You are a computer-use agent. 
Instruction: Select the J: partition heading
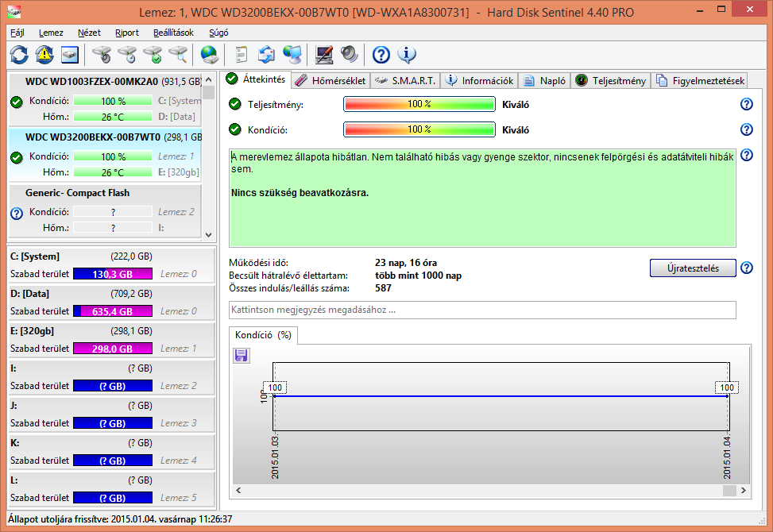pos(14,406)
